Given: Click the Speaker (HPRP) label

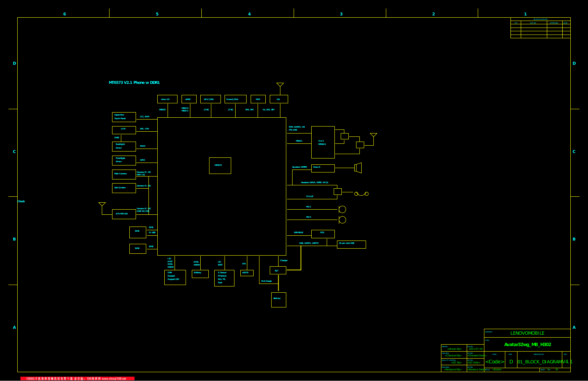Looking at the screenshot, I should [300, 167].
